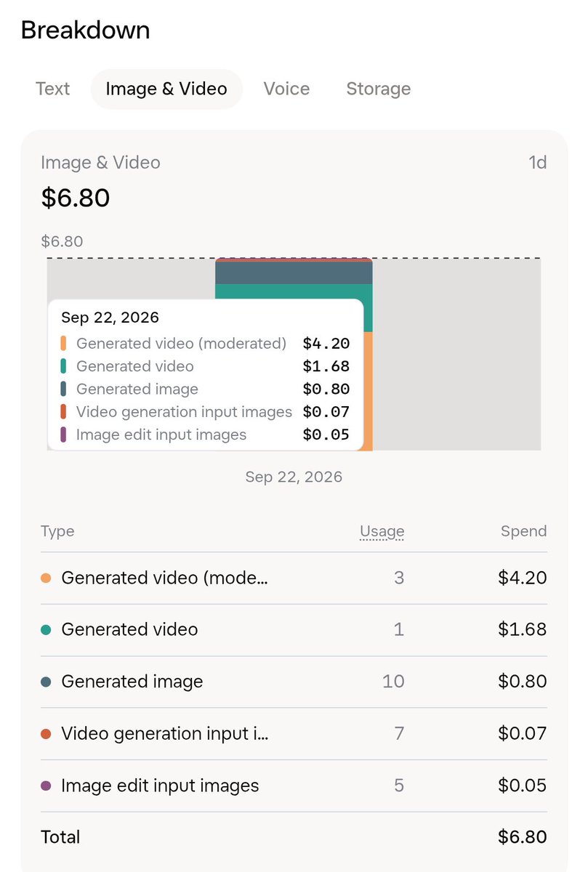Click slate swatch beside Generated image in tooltip
Viewport: 588px width, 872px height.
pos(63,389)
